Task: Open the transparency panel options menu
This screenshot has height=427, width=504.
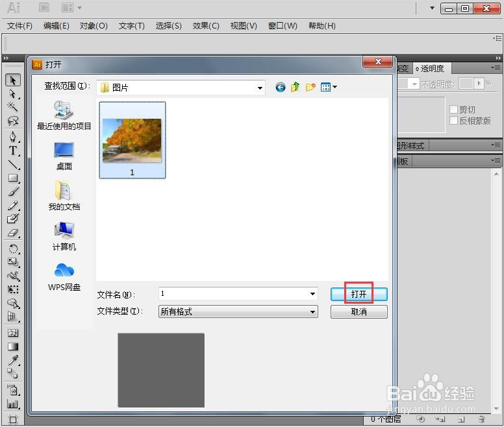Action: pyautogui.click(x=497, y=67)
